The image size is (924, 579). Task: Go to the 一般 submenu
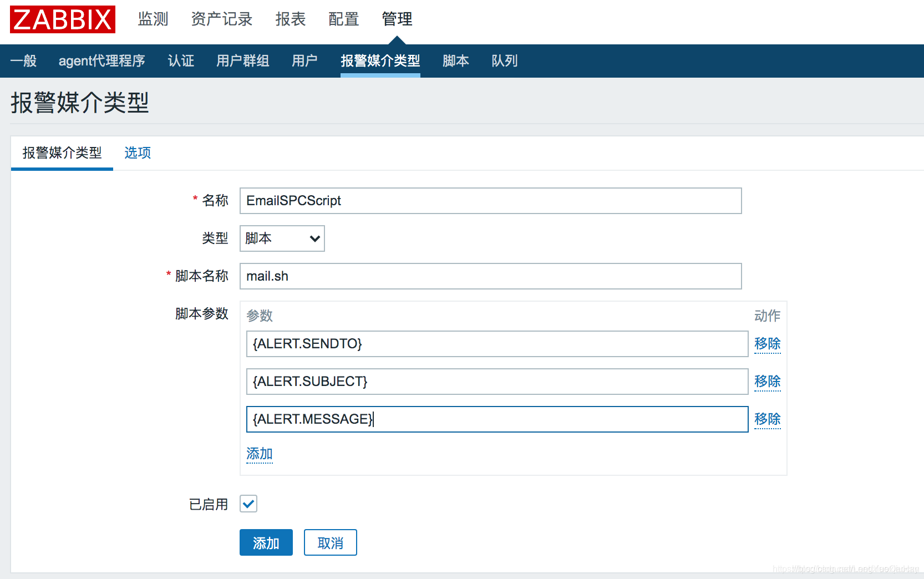23,60
